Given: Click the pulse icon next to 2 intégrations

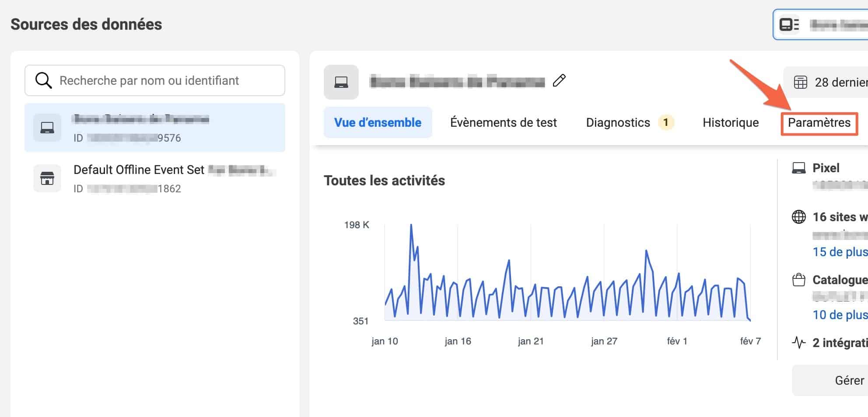Looking at the screenshot, I should tap(799, 343).
